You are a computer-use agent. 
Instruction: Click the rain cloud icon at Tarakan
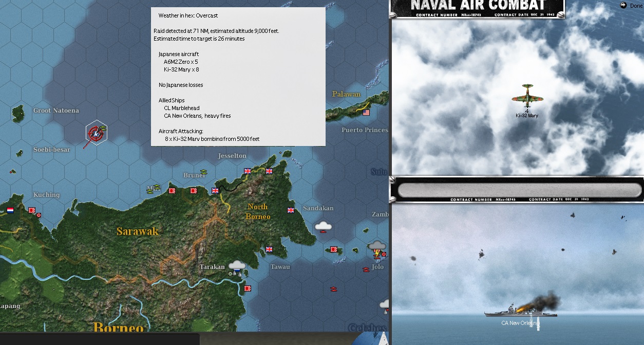click(x=237, y=266)
